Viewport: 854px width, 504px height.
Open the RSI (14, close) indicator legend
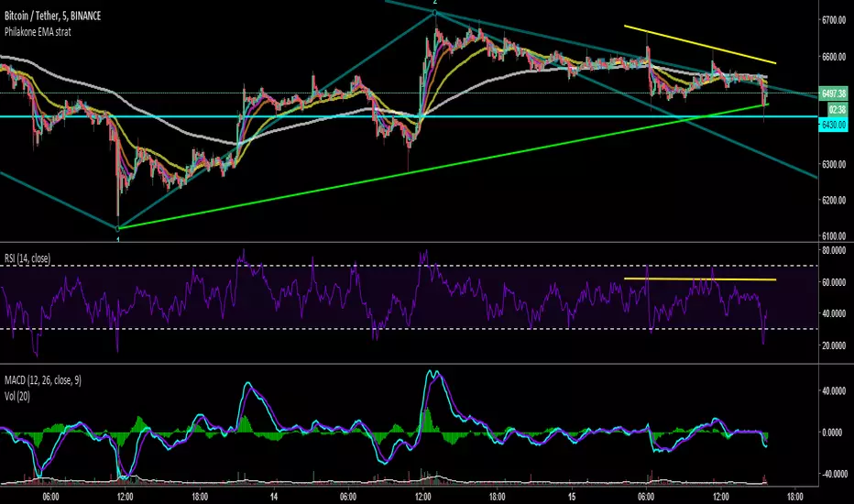coord(27,258)
